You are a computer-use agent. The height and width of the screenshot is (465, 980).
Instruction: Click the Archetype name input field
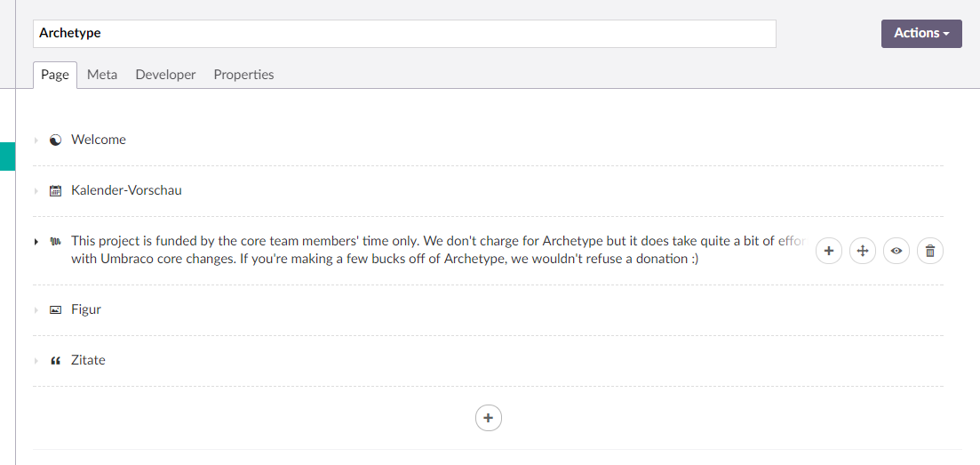404,33
